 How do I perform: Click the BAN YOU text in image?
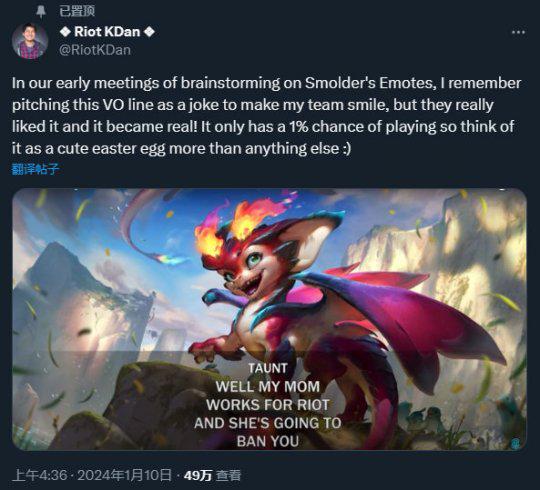(x=268, y=441)
